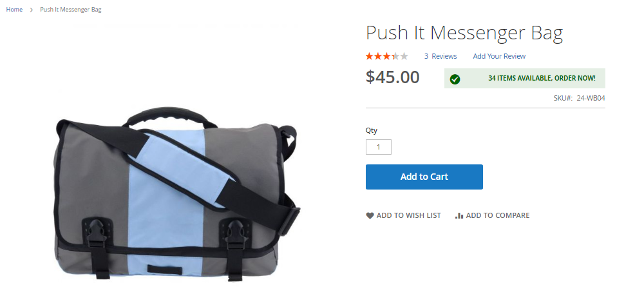The height and width of the screenshot is (303, 644).
Task: Focus the Qty input field
Action: pyautogui.click(x=379, y=147)
